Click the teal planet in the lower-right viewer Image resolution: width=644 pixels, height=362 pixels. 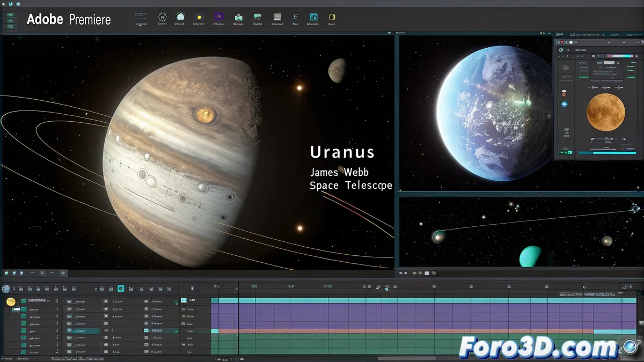(531, 256)
